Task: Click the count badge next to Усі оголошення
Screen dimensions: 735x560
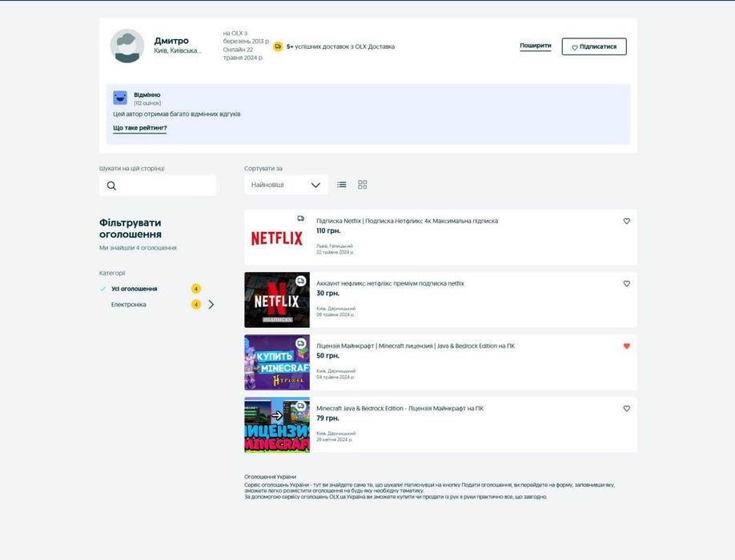Action: 196,289
